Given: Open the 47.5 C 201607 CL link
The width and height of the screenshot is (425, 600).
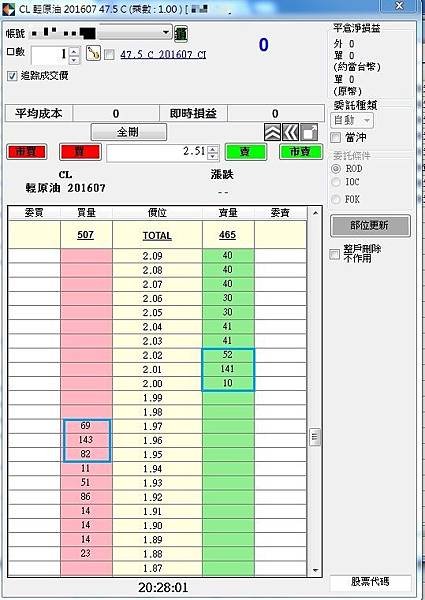Looking at the screenshot, I should pyautogui.click(x=163, y=55).
